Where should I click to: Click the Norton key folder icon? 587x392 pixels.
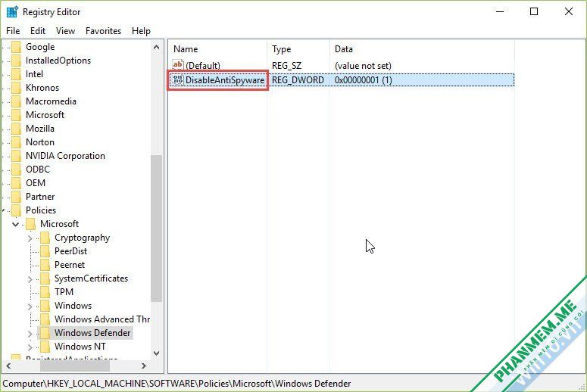point(16,142)
